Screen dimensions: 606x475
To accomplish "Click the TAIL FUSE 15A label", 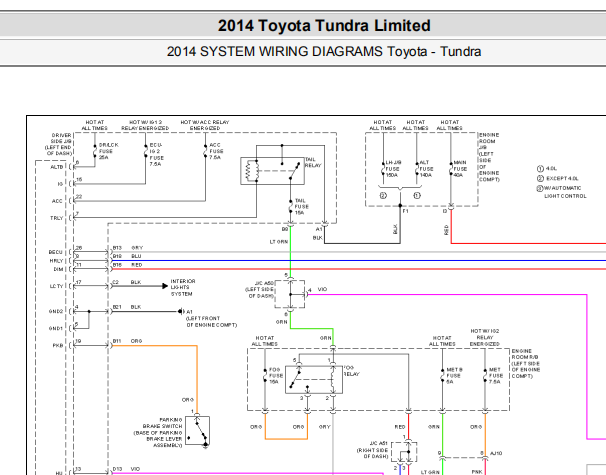I will coord(301,206).
